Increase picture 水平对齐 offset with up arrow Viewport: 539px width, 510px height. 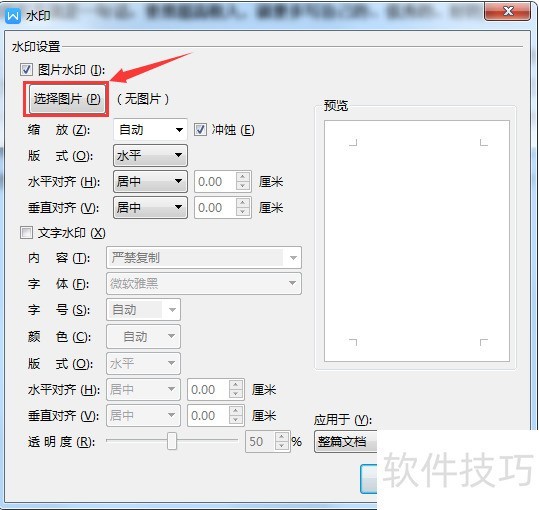(x=243, y=177)
